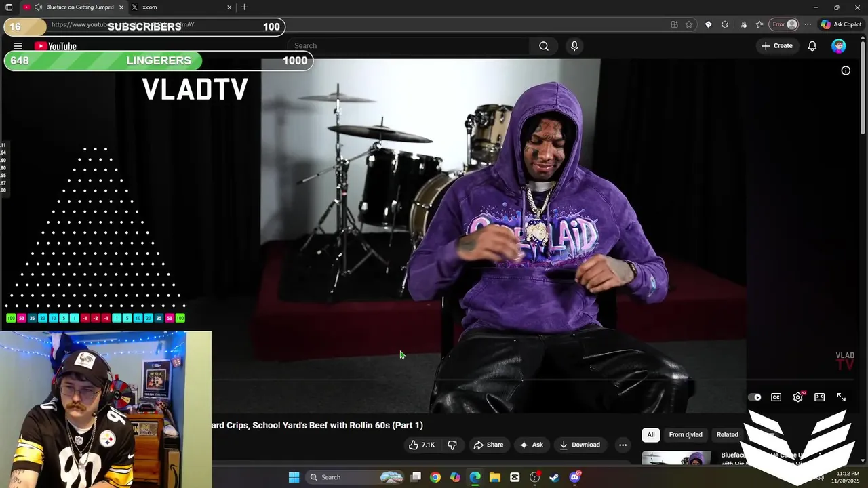This screenshot has height=488, width=868.
Task: Show video info card icon
Action: click(x=846, y=70)
